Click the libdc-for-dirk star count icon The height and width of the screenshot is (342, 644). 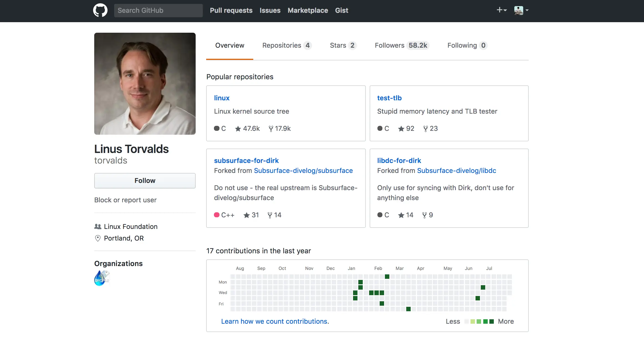(x=401, y=215)
